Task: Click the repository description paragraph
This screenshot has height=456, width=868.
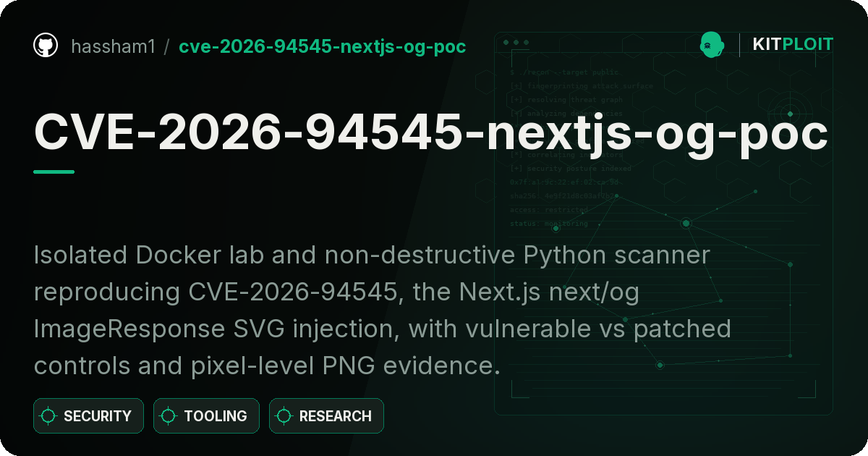Action: pyautogui.click(x=383, y=310)
